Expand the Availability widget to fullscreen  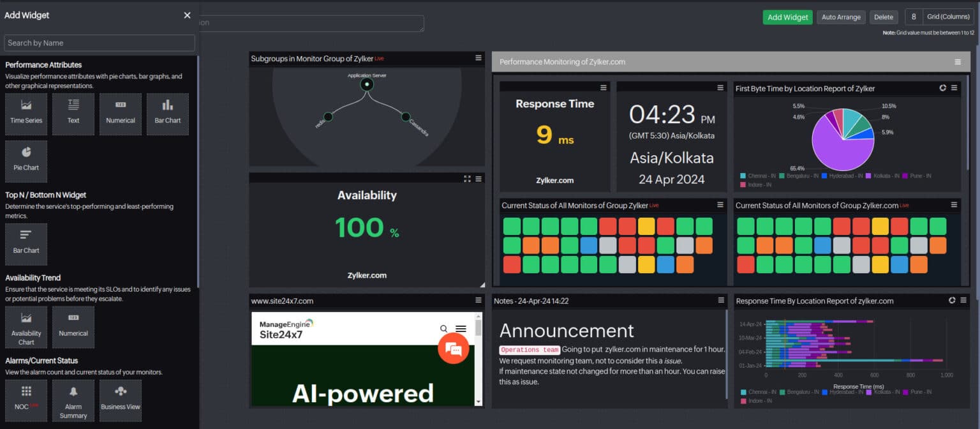point(466,178)
